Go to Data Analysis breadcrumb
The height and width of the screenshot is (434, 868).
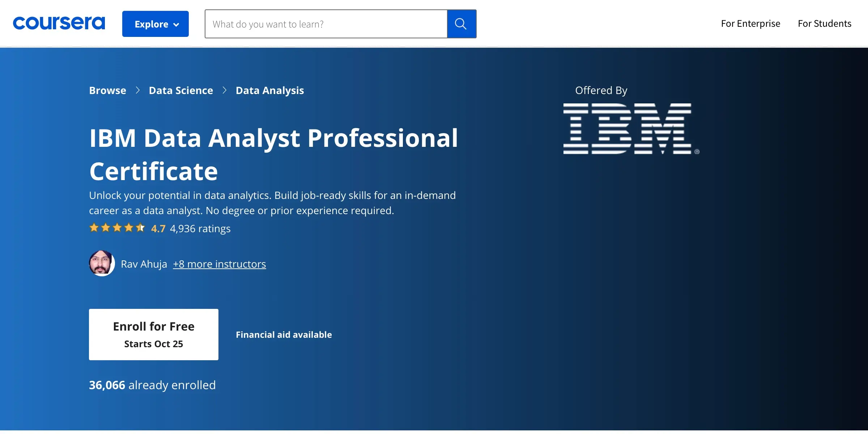(270, 90)
